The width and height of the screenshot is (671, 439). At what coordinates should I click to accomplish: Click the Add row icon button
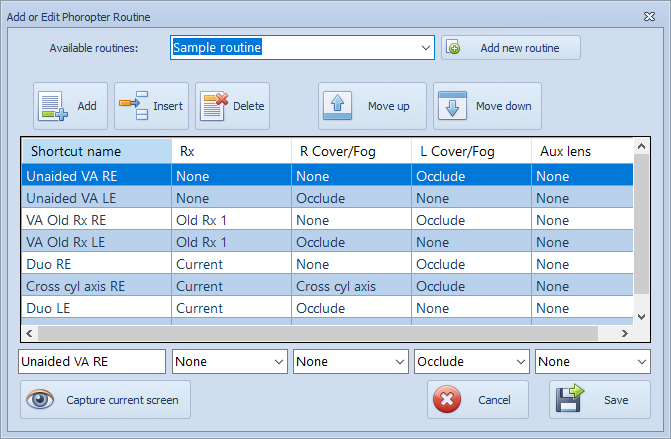pos(70,106)
